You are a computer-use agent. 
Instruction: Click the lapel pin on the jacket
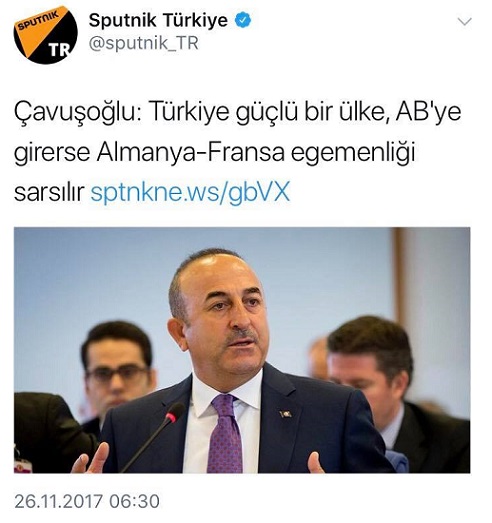[x=286, y=414]
